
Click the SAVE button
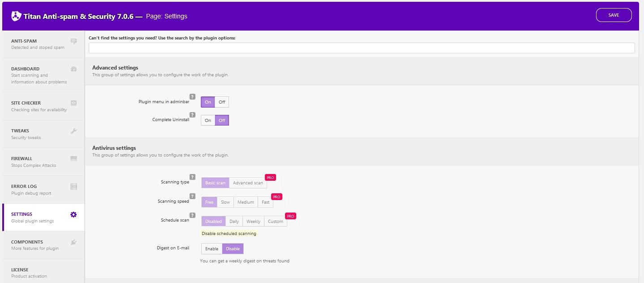tap(614, 15)
